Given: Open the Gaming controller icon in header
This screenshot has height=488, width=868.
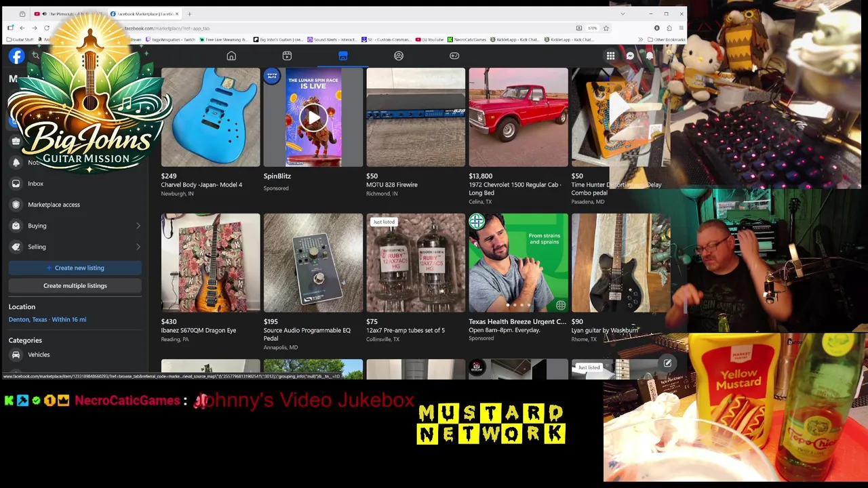Looking at the screenshot, I should 454,56.
